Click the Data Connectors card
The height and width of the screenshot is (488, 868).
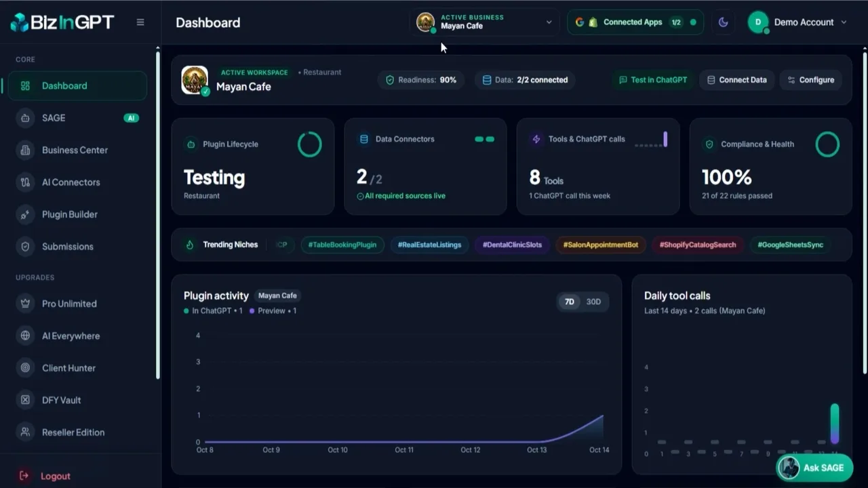tap(425, 167)
